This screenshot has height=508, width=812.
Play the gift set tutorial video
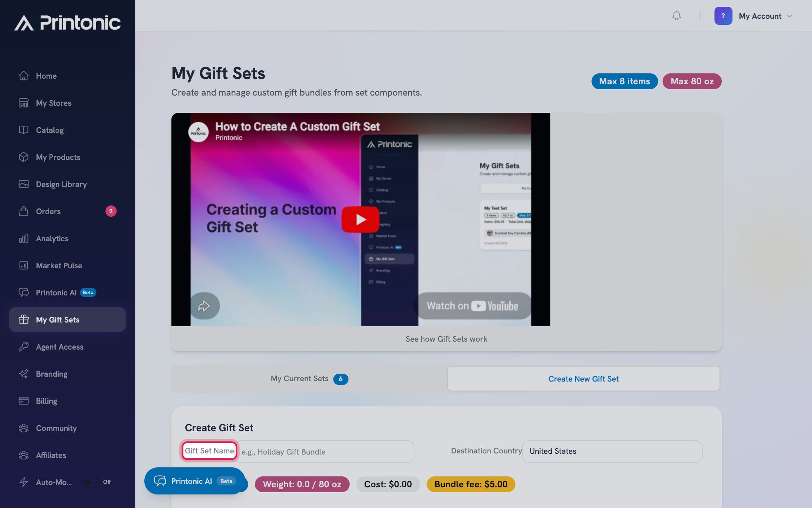tap(360, 219)
